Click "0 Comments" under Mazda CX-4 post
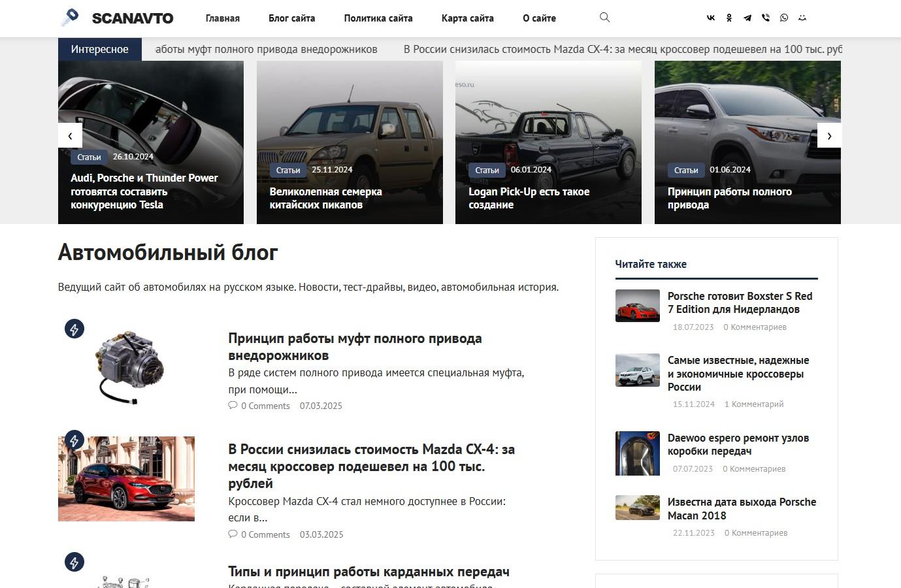Viewport: 901px width, 588px height. tap(265, 534)
